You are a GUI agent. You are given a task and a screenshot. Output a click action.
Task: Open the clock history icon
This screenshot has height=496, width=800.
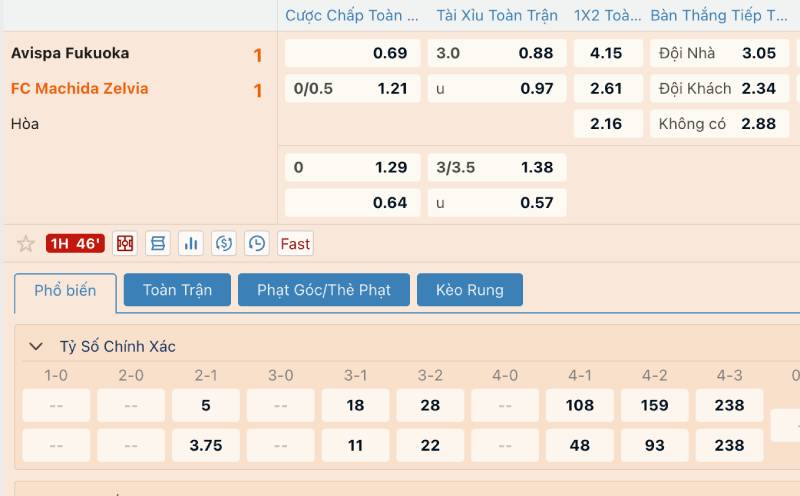[x=257, y=244]
